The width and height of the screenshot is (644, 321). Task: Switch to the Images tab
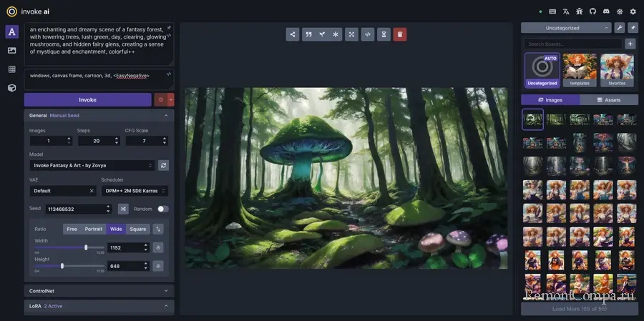click(550, 100)
